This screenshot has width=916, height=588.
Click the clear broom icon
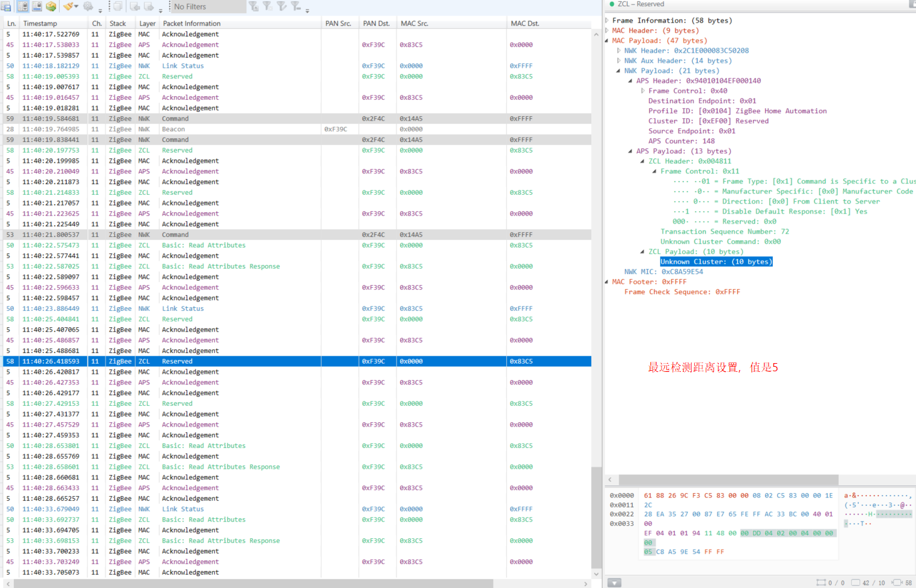click(68, 6)
